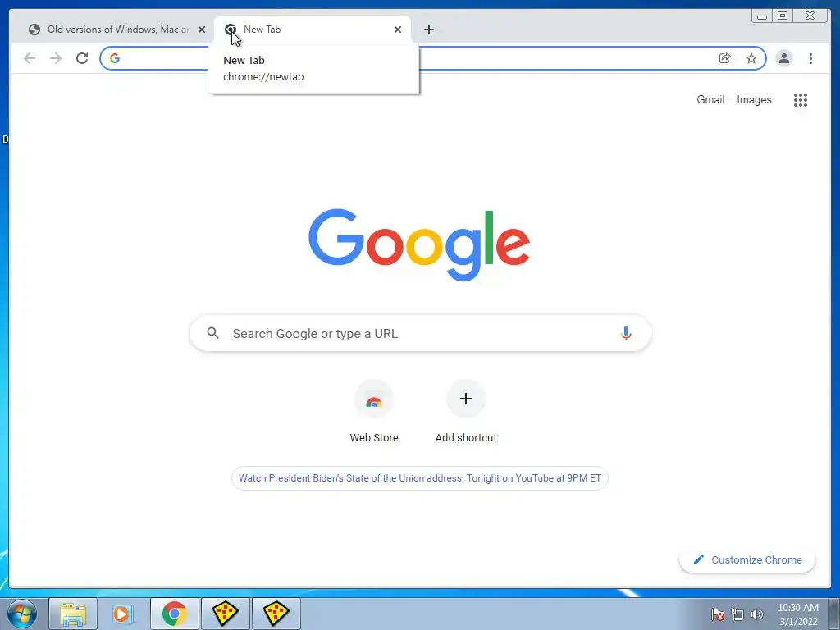Click the Search Google or type a URL box
The height and width of the screenshot is (630, 840).
(x=420, y=333)
